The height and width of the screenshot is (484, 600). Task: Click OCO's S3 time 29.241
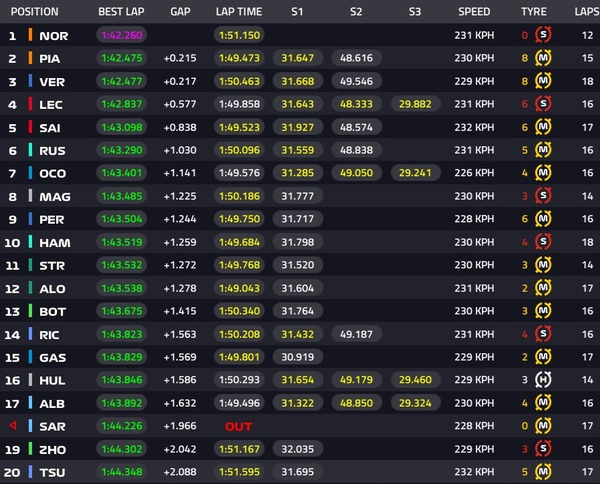coord(415,173)
